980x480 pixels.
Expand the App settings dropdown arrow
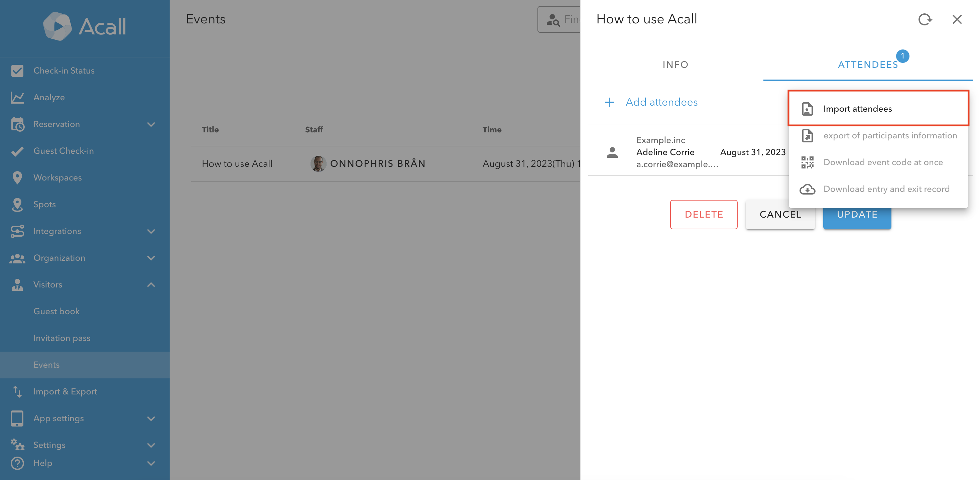click(x=151, y=418)
